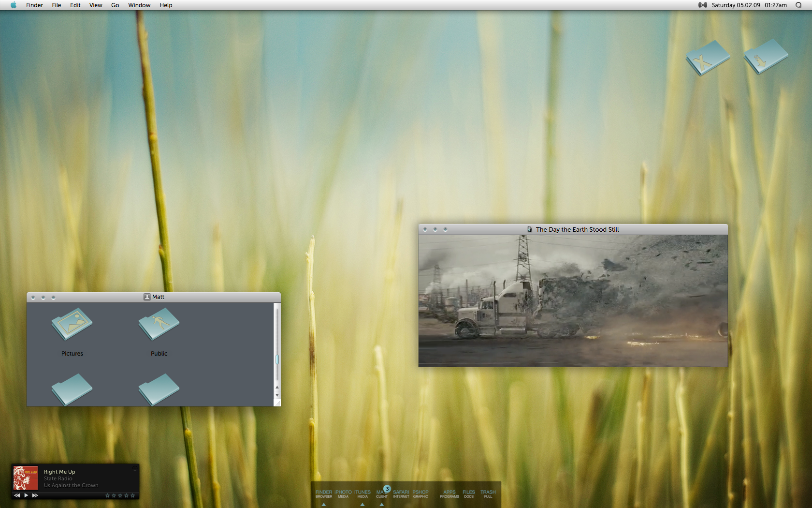Select unlabeled folder below Public
This screenshot has width=812, height=508.
coord(159,389)
